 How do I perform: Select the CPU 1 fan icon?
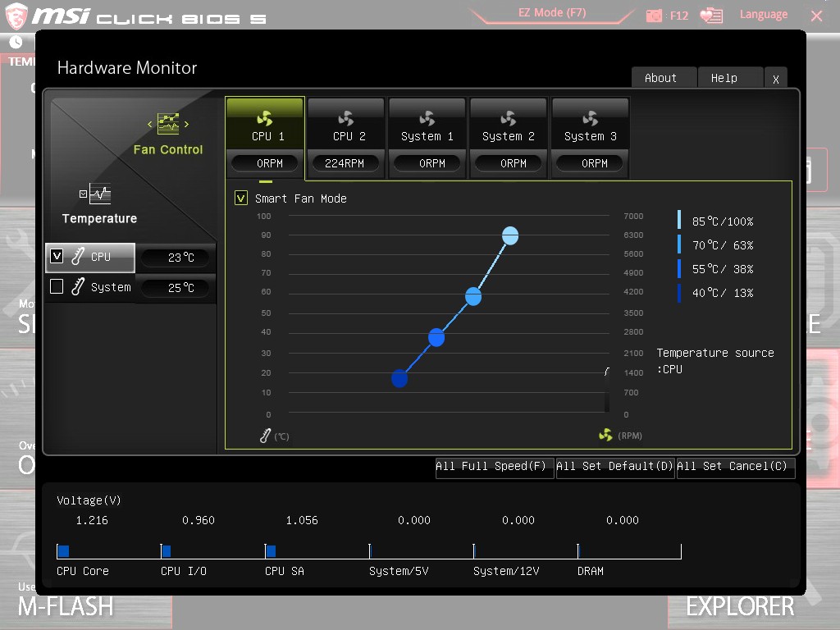click(x=265, y=118)
